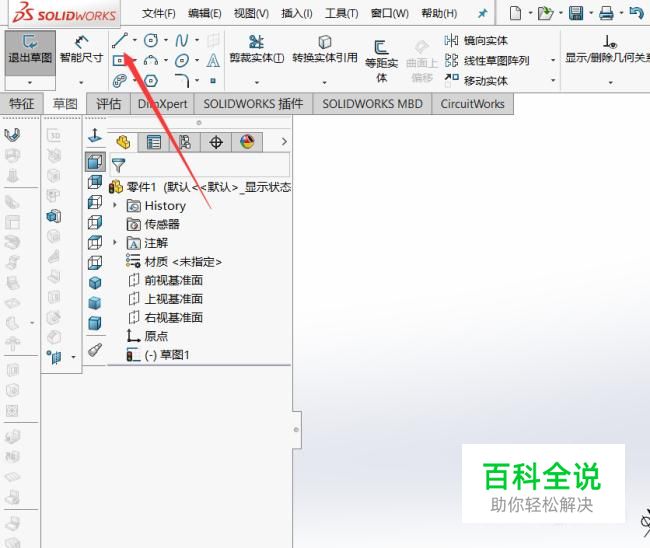The width and height of the screenshot is (650, 548).
Task: Open the Spline tool dropdown arrow
Action: point(197,40)
